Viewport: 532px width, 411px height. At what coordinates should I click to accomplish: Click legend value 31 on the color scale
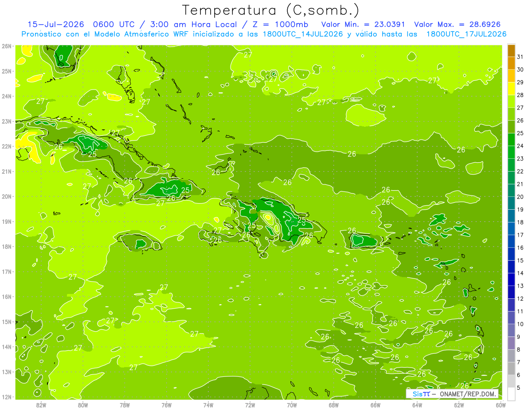coord(520,57)
